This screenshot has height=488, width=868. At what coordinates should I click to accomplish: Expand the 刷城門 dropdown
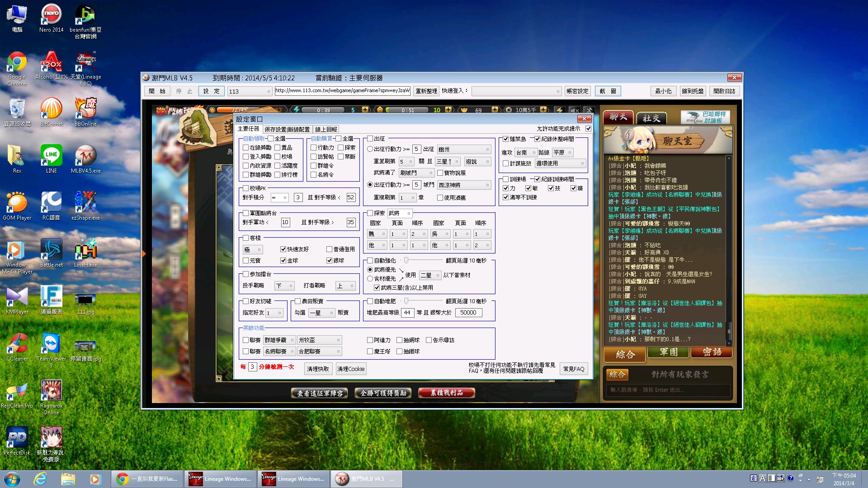(416, 173)
